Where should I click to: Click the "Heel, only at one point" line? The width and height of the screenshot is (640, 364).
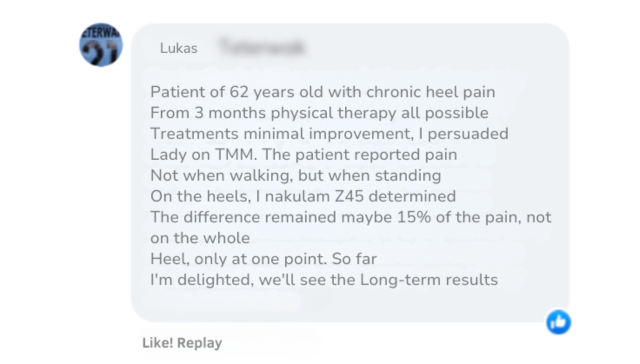263,258
